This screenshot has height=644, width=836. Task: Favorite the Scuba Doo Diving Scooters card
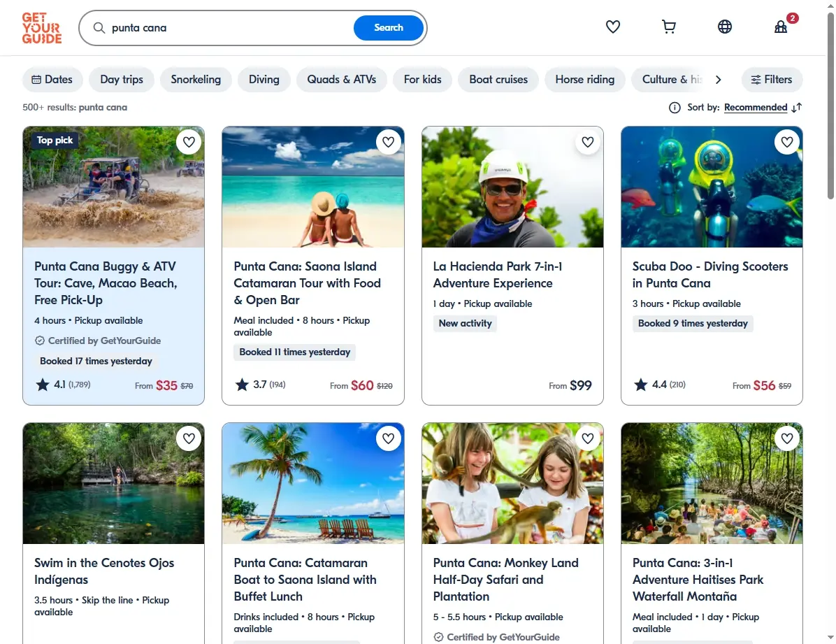coord(787,142)
